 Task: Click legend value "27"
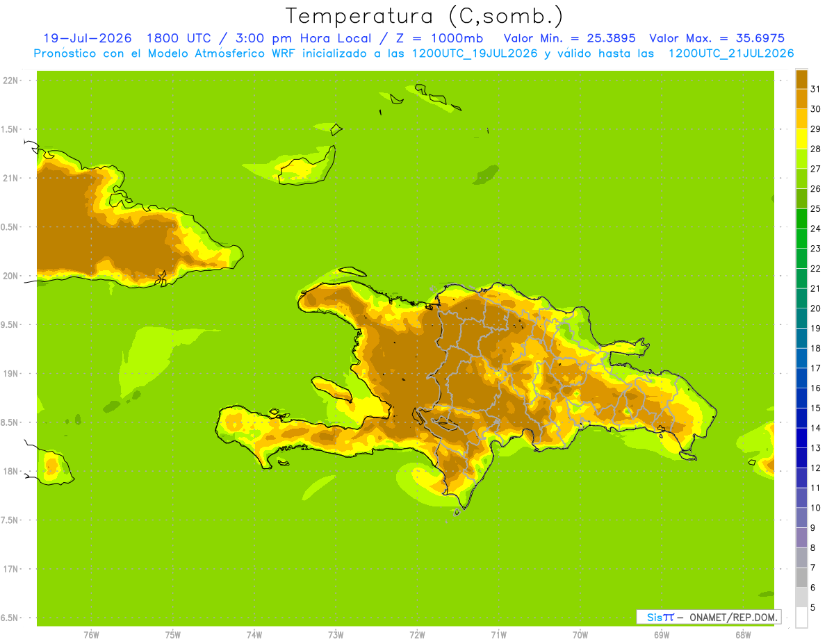815,169
